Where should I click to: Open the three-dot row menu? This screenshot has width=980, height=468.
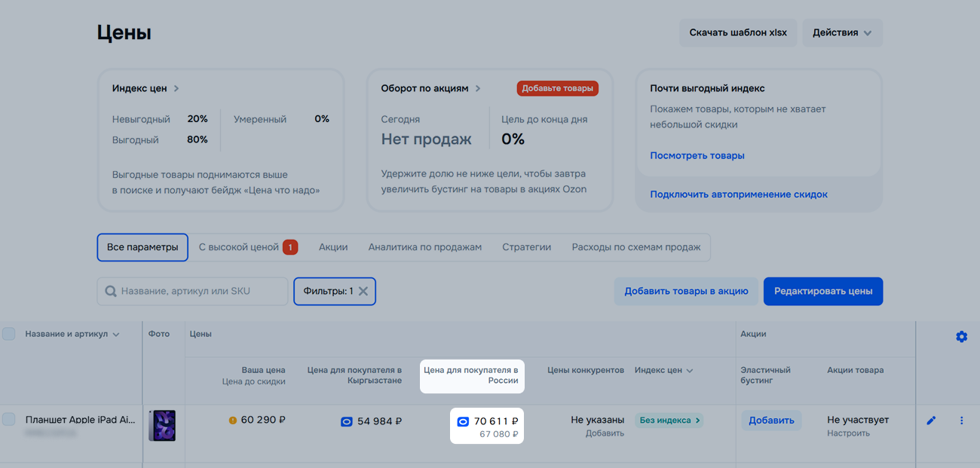(961, 421)
